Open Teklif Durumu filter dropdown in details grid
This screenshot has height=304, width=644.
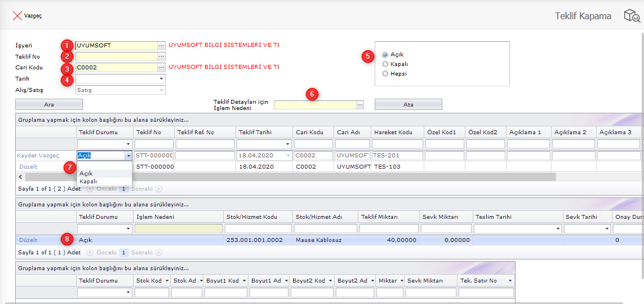128,228
